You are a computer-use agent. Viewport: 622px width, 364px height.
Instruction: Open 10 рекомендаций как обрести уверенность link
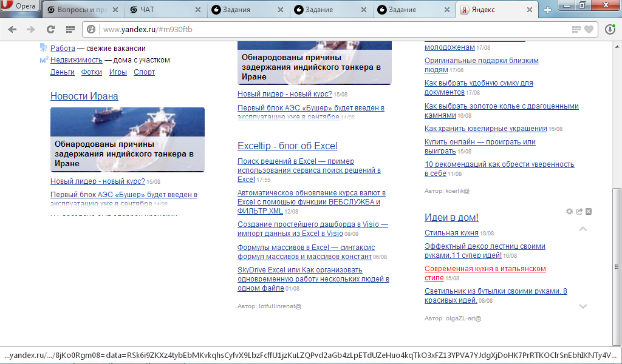pyautogui.click(x=499, y=169)
